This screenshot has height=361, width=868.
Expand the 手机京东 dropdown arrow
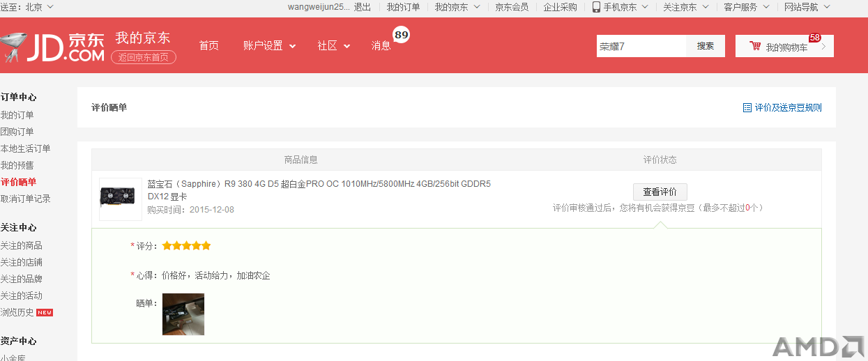(x=645, y=7)
